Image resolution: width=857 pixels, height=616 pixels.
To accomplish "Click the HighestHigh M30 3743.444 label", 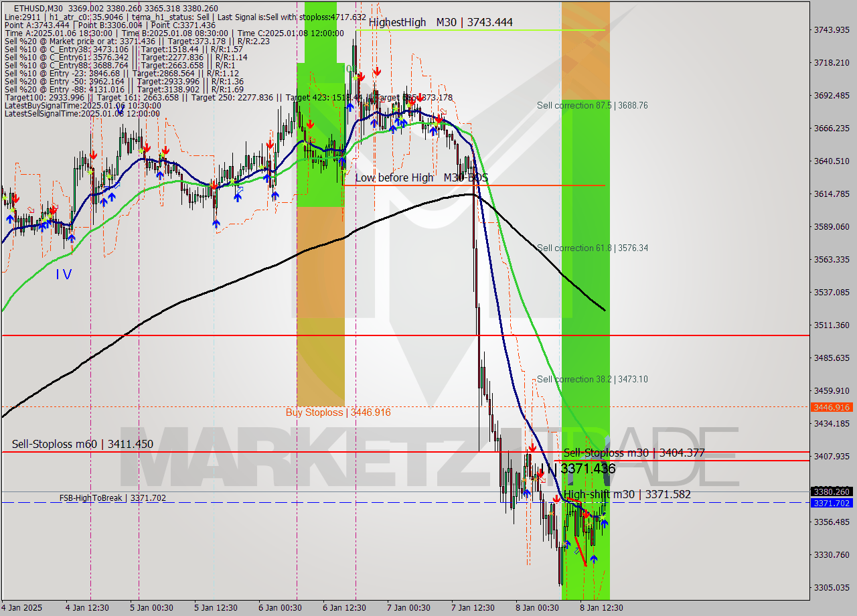I will point(441,22).
